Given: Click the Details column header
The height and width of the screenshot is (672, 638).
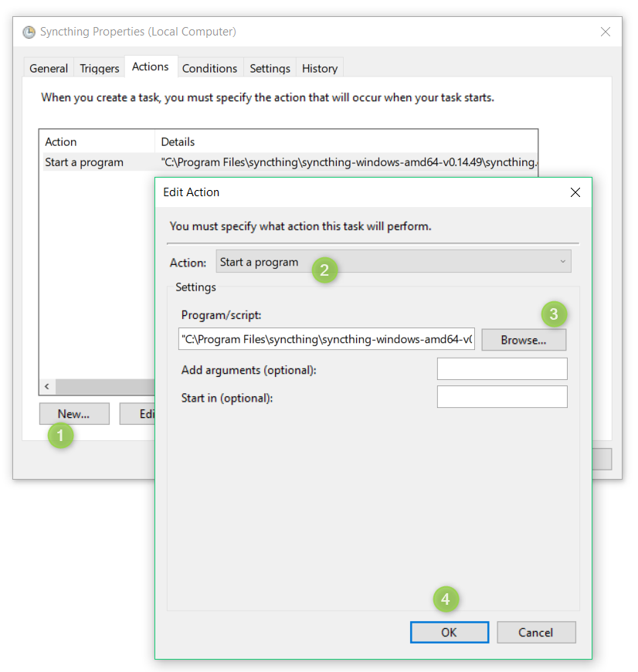Looking at the screenshot, I should [346, 142].
